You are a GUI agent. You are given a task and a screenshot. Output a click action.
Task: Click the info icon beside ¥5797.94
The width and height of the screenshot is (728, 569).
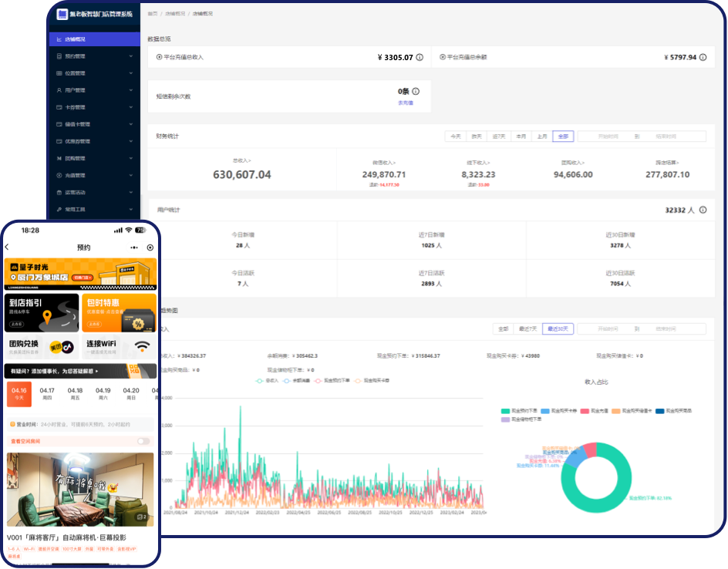tap(703, 57)
